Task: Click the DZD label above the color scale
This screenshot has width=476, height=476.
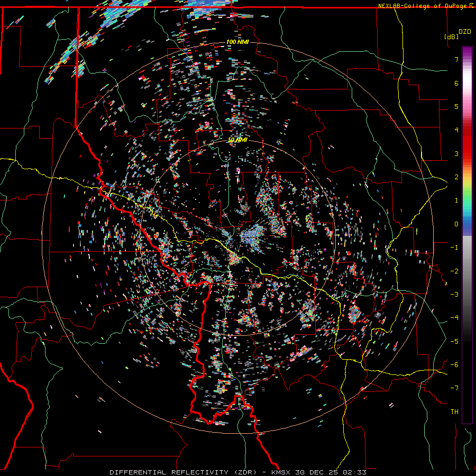Action: click(465, 32)
